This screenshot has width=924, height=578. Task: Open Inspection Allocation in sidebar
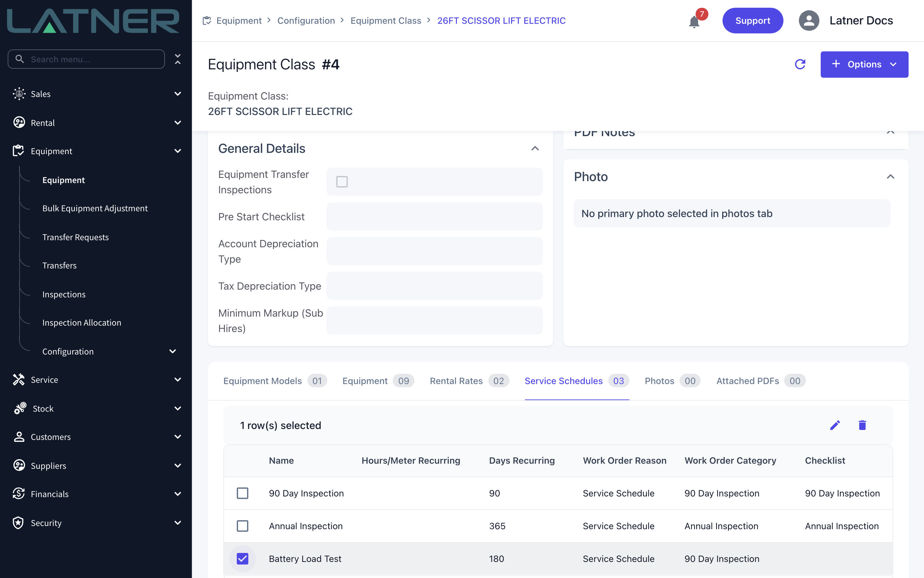[x=82, y=323]
